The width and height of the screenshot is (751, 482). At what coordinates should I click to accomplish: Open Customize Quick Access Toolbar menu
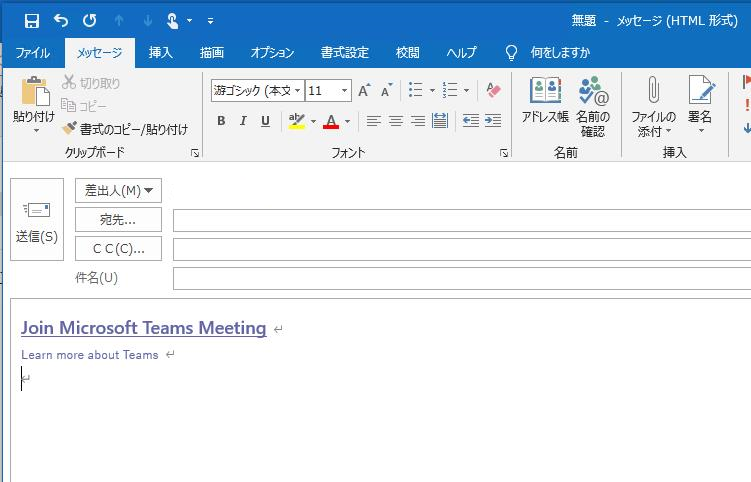tap(210, 21)
